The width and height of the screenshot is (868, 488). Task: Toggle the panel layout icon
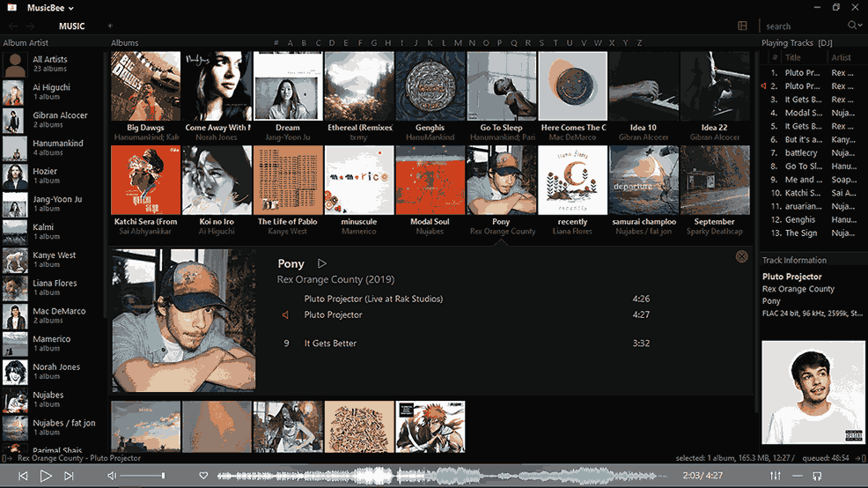click(742, 26)
